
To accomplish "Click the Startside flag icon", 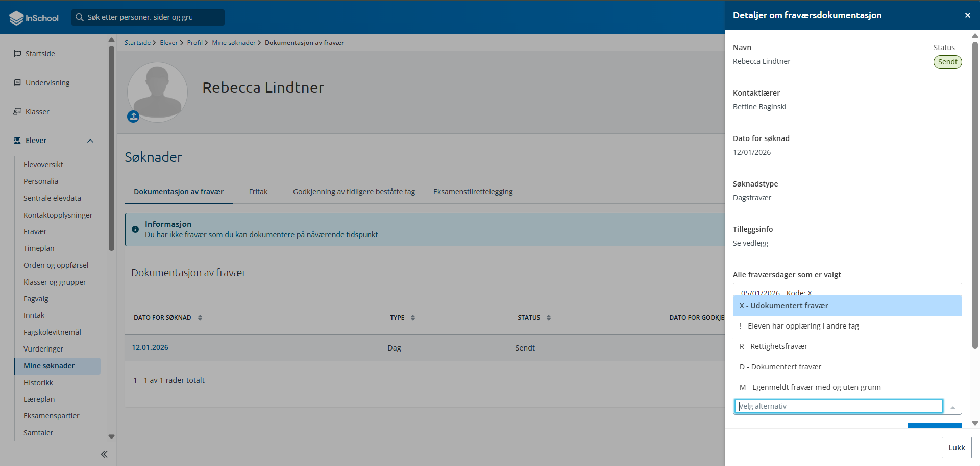I will click(17, 54).
